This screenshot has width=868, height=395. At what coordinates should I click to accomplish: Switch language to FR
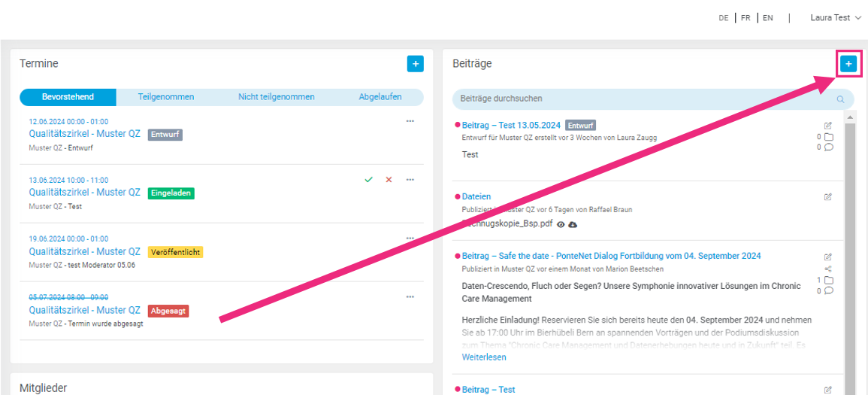tap(746, 18)
